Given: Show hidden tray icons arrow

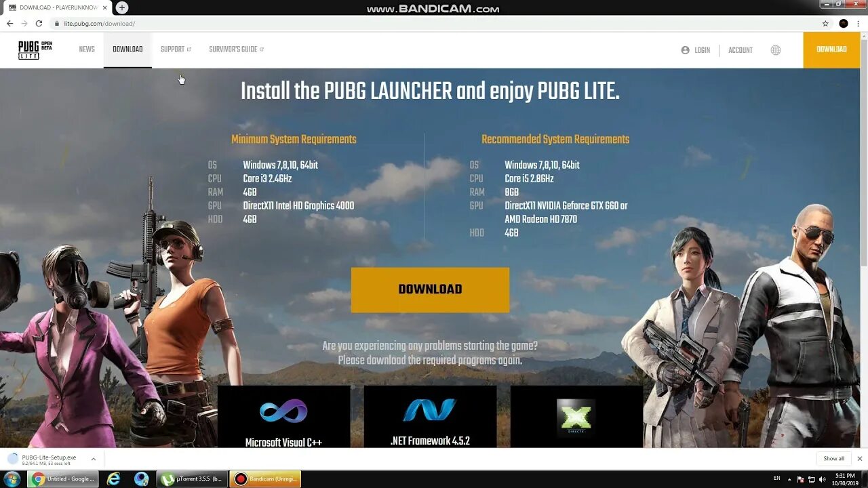Looking at the screenshot, I should 789,479.
